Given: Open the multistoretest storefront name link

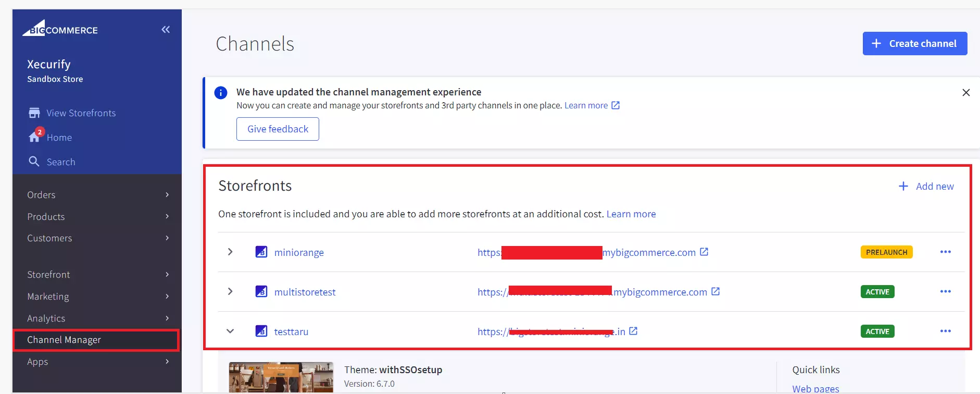Looking at the screenshot, I should pyautogui.click(x=305, y=292).
